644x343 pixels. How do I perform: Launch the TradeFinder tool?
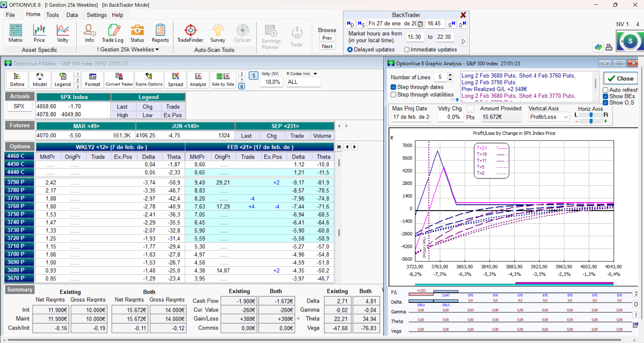pos(190,33)
